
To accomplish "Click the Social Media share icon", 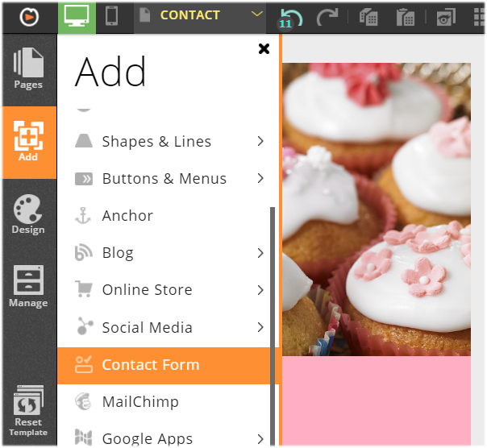I will [x=85, y=326].
